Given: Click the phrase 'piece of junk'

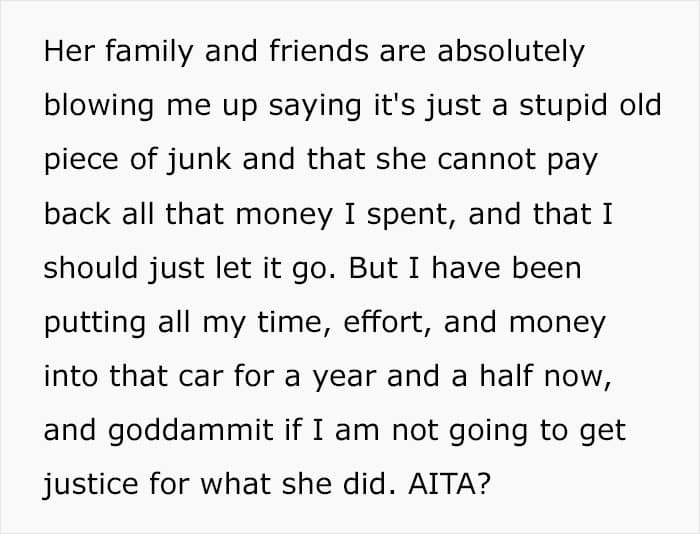Looking at the screenshot, I should [138, 160].
